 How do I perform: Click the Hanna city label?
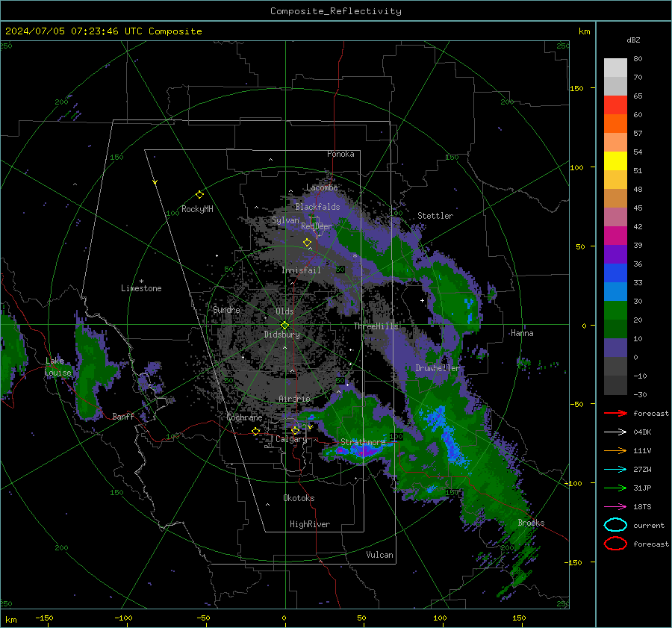[x=522, y=333]
